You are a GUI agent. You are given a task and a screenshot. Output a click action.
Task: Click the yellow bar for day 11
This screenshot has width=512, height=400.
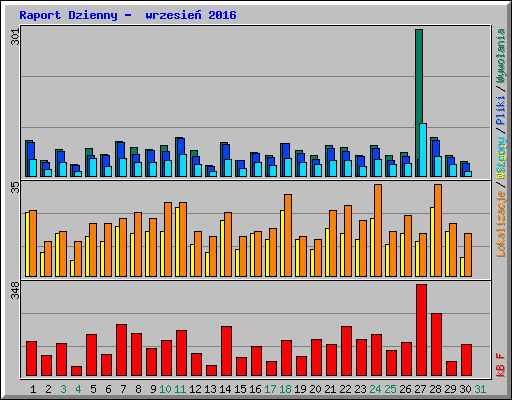177,242
